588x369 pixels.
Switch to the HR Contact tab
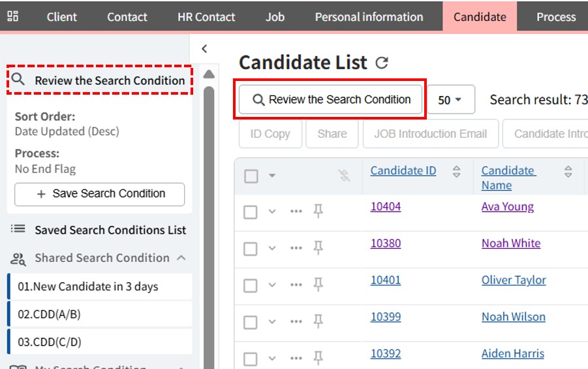(x=206, y=17)
